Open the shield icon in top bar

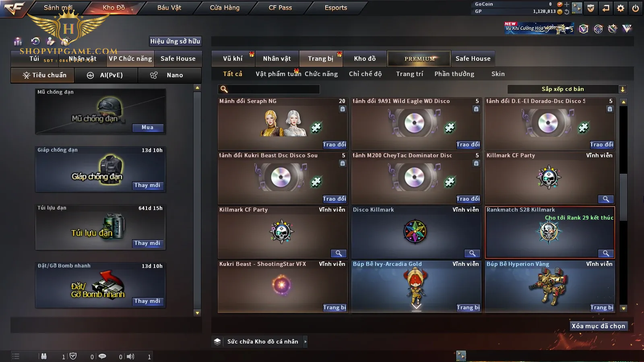click(590, 8)
